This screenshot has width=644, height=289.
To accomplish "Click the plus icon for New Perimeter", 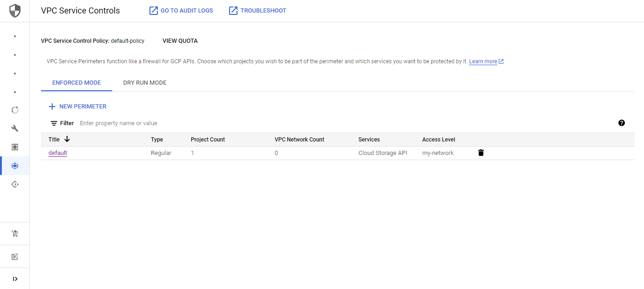I will tap(52, 107).
